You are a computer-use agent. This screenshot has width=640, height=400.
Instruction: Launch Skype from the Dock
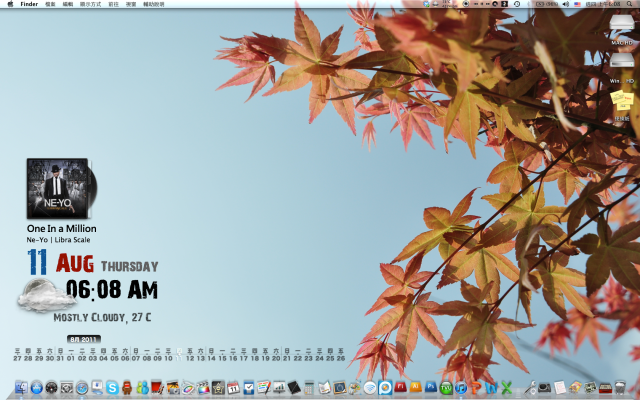click(112, 388)
